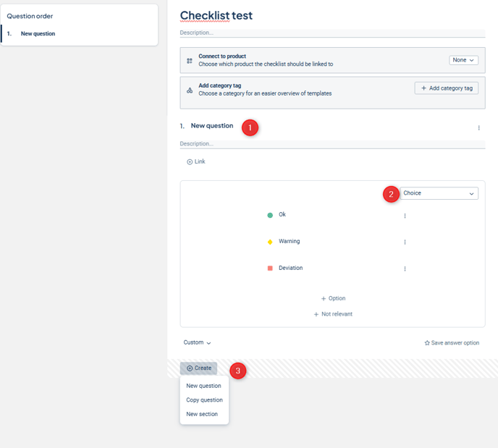Click the green Ok color dot
Viewport: 498px width, 448px height.
[270, 215]
